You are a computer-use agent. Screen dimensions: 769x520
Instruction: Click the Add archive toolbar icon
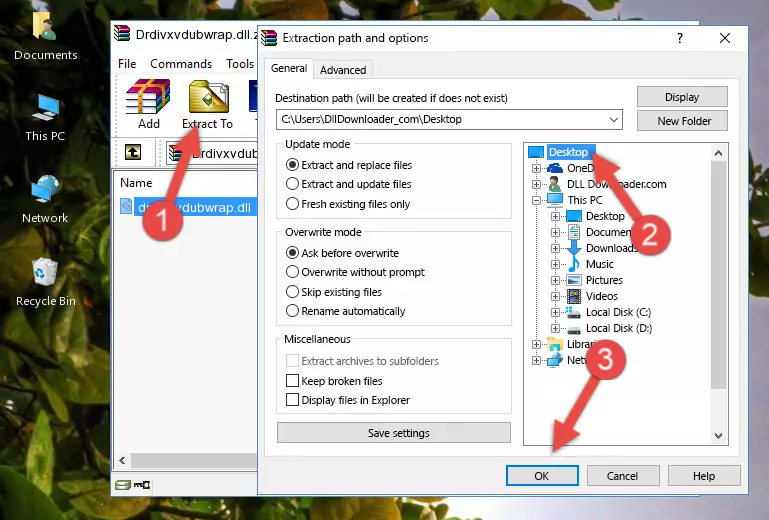(x=148, y=97)
